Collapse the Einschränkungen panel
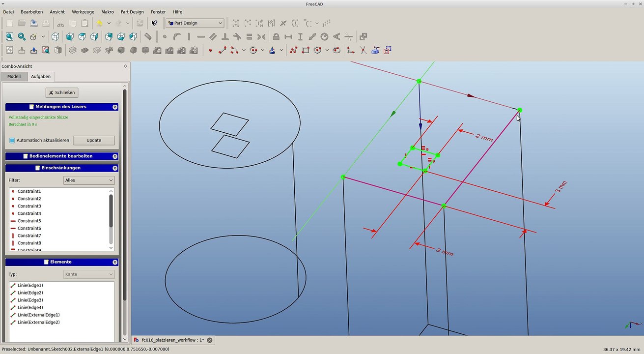644x354 pixels. [x=115, y=168]
